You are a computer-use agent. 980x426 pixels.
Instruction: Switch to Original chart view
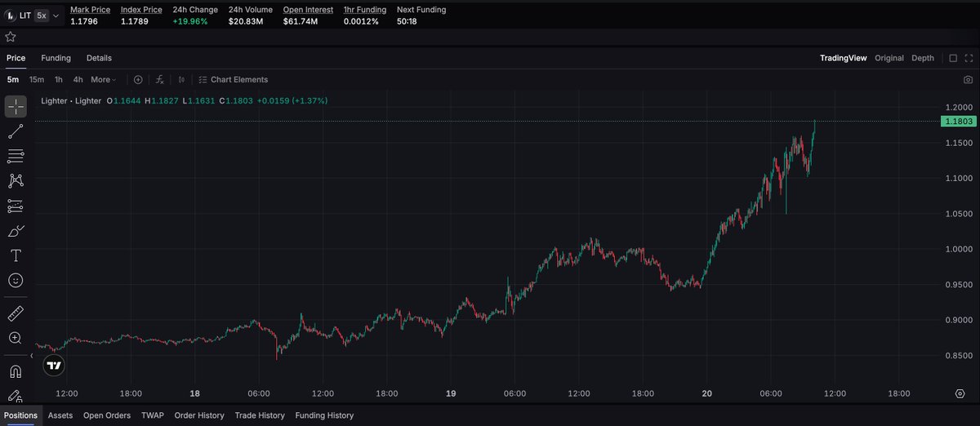889,58
